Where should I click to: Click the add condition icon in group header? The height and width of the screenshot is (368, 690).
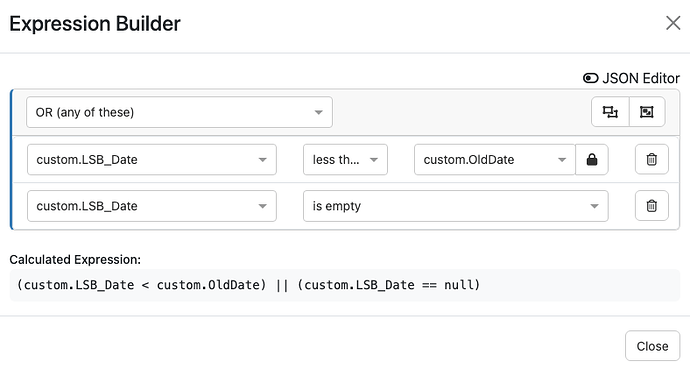tap(610, 112)
